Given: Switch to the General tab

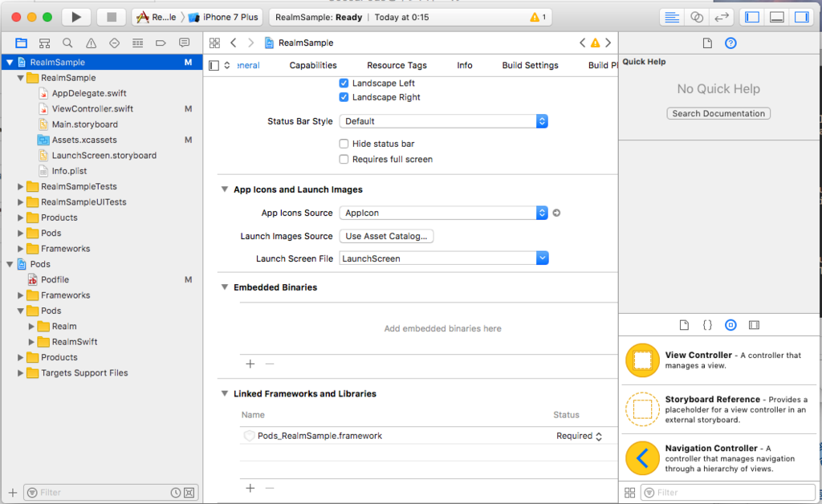Looking at the screenshot, I should click(x=249, y=66).
